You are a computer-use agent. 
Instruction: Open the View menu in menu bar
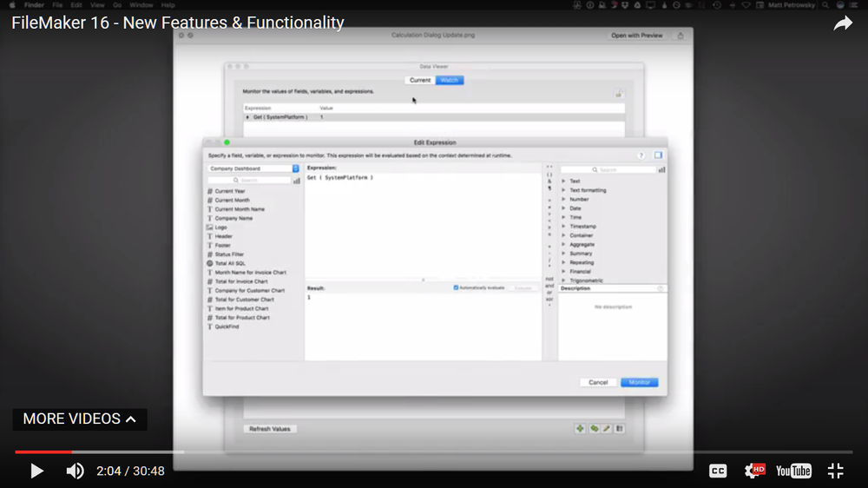pyautogui.click(x=97, y=5)
